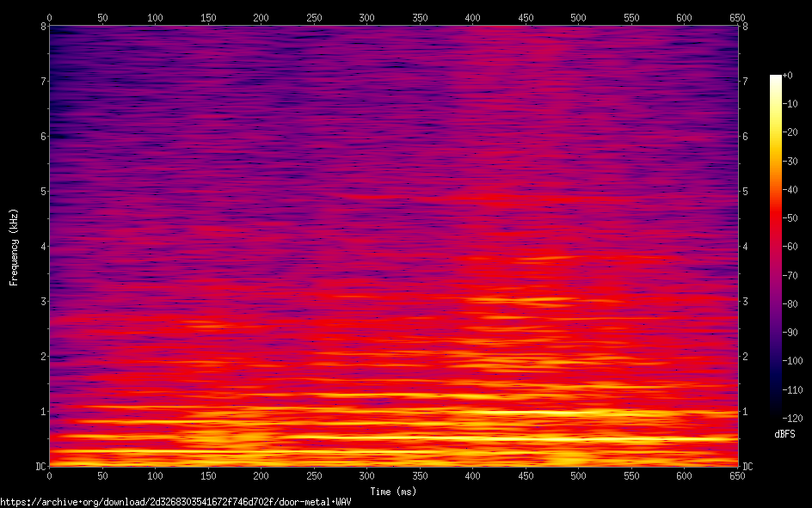Open the archive.org door-metal.WAV URL
This screenshot has width=812, height=508.
tap(175, 501)
